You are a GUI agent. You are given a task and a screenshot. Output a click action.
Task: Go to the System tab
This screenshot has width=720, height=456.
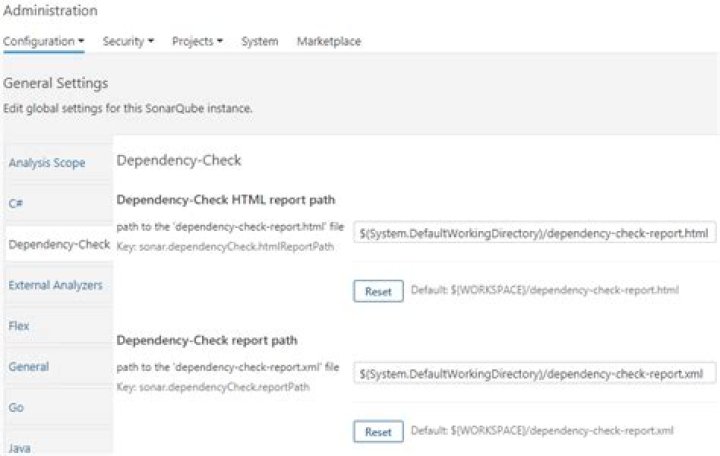click(x=260, y=41)
